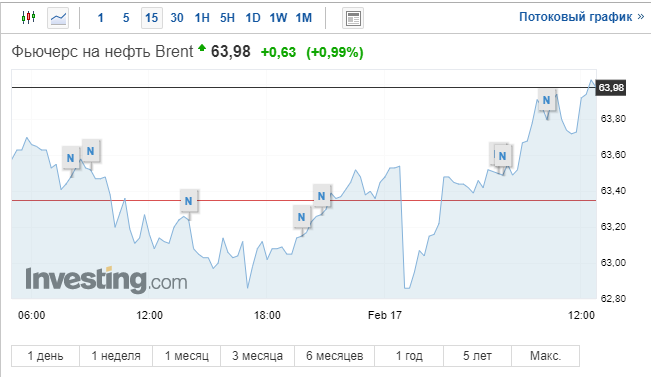Show the 6 месяцев range
Image resolution: width=651 pixels, height=377 pixels.
pyautogui.click(x=335, y=356)
